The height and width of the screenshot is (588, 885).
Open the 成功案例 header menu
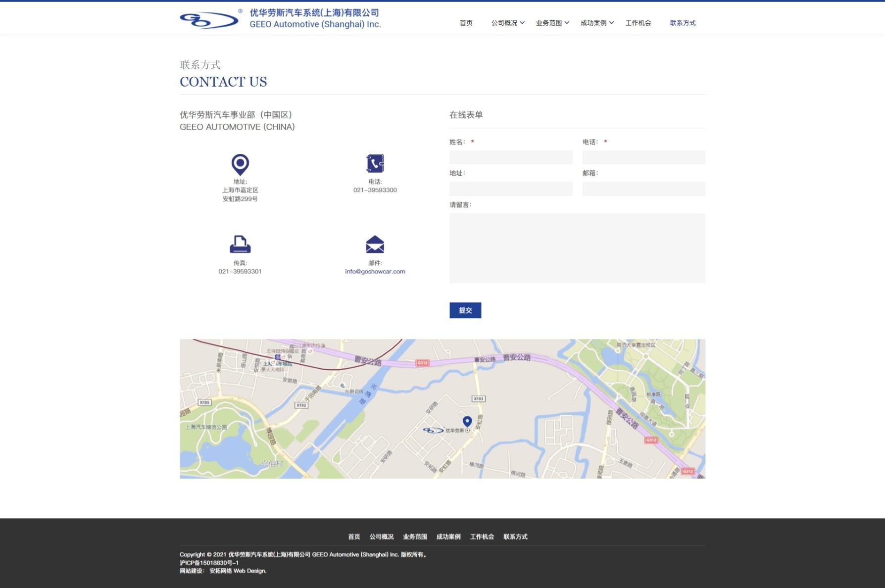[x=593, y=23]
